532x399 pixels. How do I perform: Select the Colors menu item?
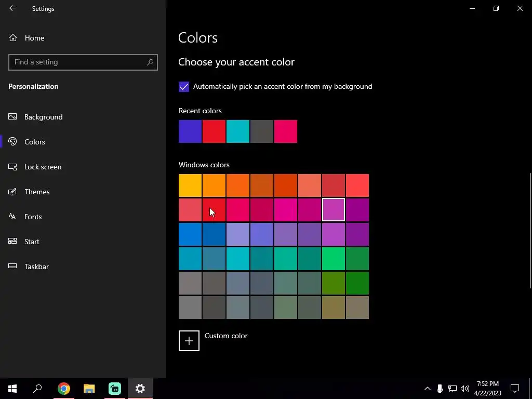[x=35, y=142]
